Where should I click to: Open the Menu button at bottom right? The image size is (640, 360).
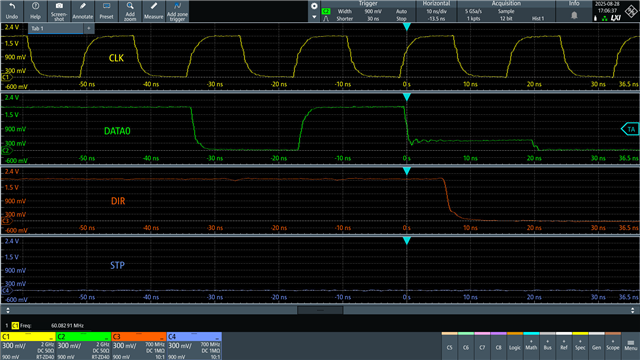click(x=631, y=345)
